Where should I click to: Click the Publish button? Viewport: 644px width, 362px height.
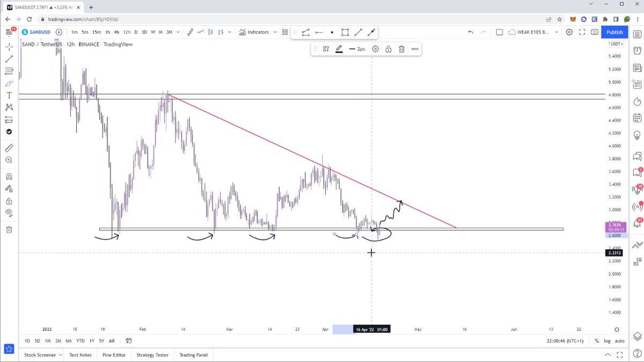coord(614,32)
